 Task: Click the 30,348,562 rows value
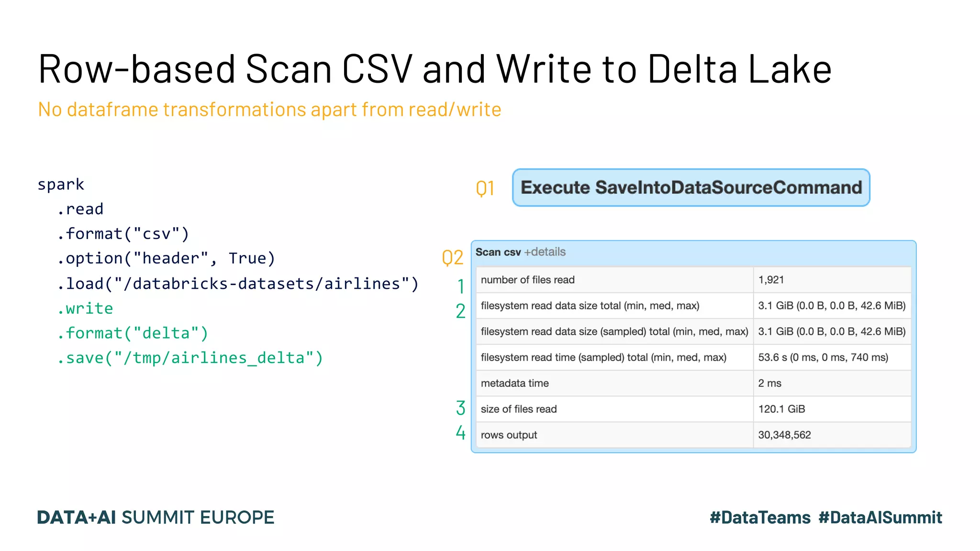[x=784, y=435]
